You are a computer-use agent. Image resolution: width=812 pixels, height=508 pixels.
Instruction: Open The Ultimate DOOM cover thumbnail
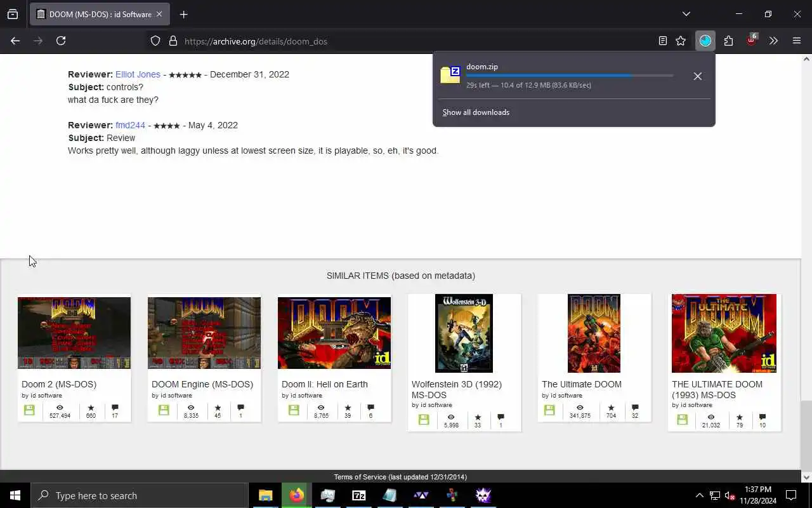(x=594, y=333)
